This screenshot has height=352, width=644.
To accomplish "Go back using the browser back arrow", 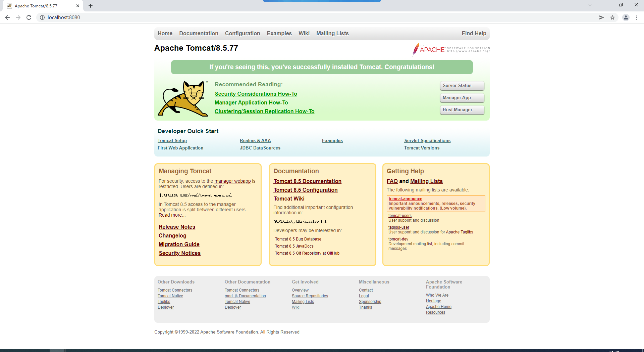I will pyautogui.click(x=7, y=17).
